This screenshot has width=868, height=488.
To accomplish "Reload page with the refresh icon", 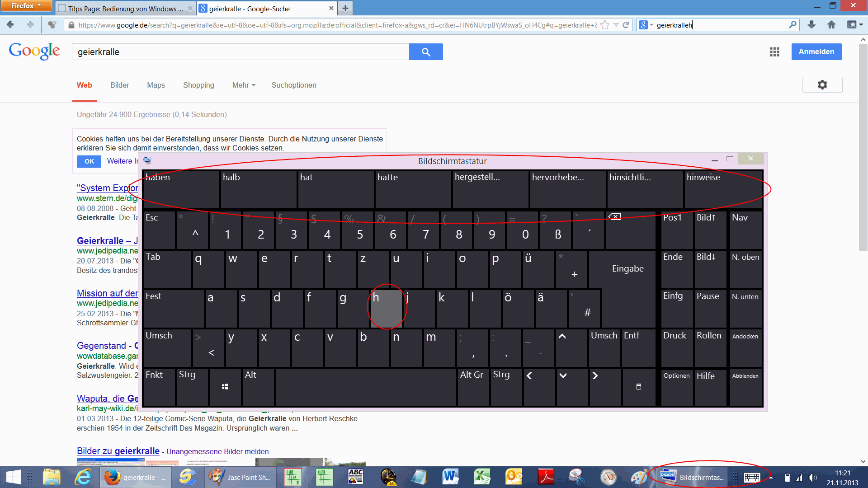I will coord(626,25).
